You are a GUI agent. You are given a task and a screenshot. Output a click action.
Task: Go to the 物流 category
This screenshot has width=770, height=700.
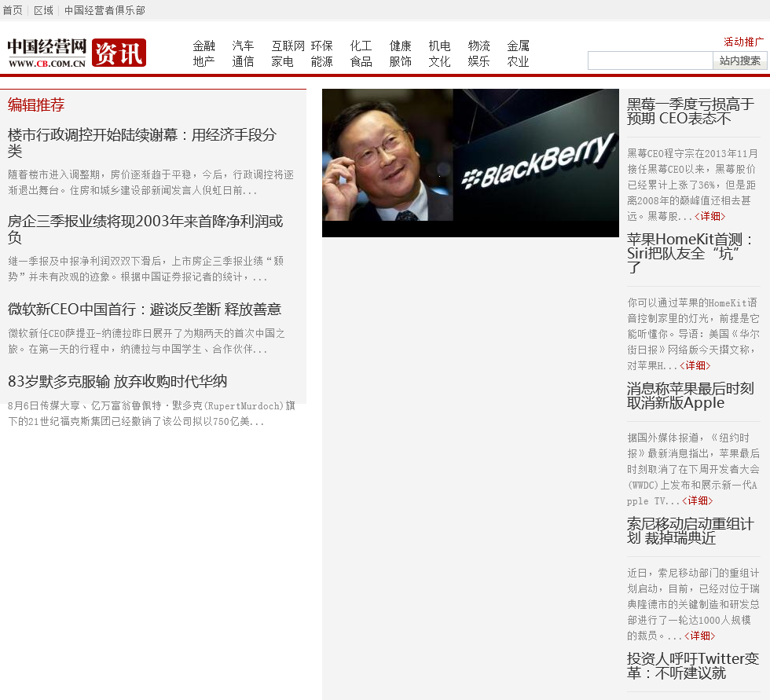point(478,46)
